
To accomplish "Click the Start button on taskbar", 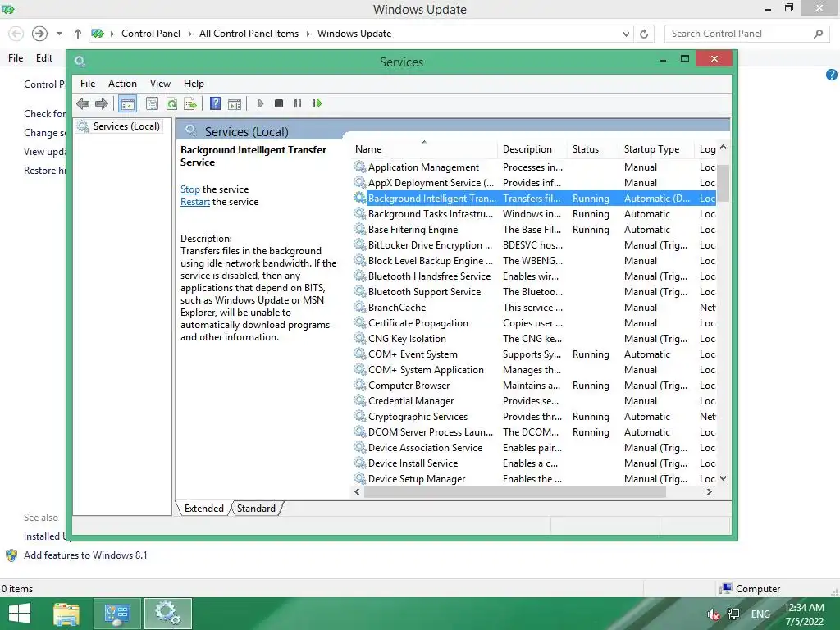I will [x=20, y=614].
